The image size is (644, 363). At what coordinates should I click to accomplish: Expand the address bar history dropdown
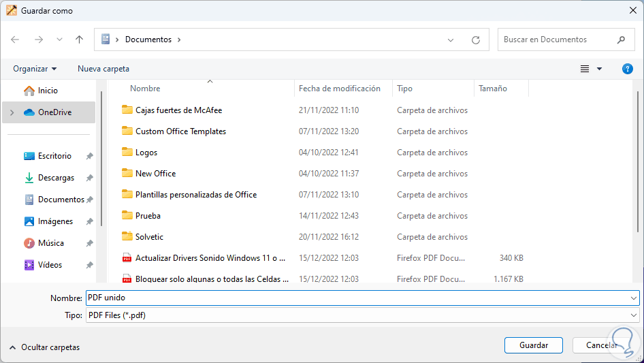pos(451,40)
